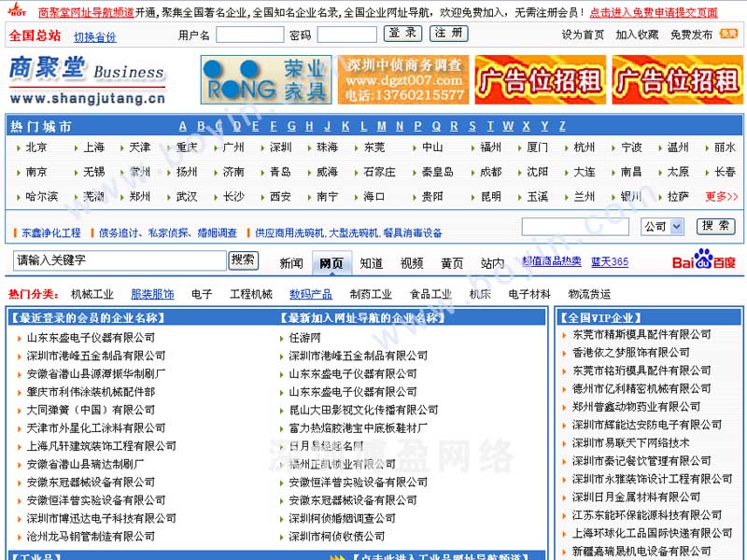Open the 视频 search tab
The width and height of the screenshot is (747, 560).
coord(412,263)
